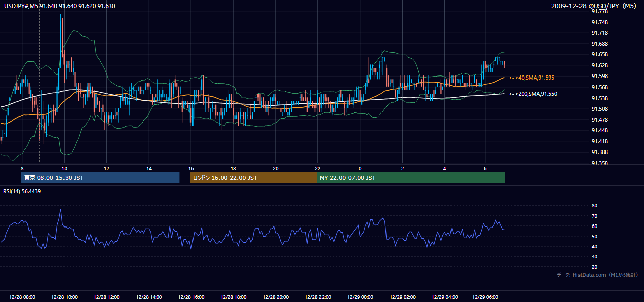The width and height of the screenshot is (644, 302).
Task: Click the 12/28 22:00 time axis label
Action: [318, 297]
